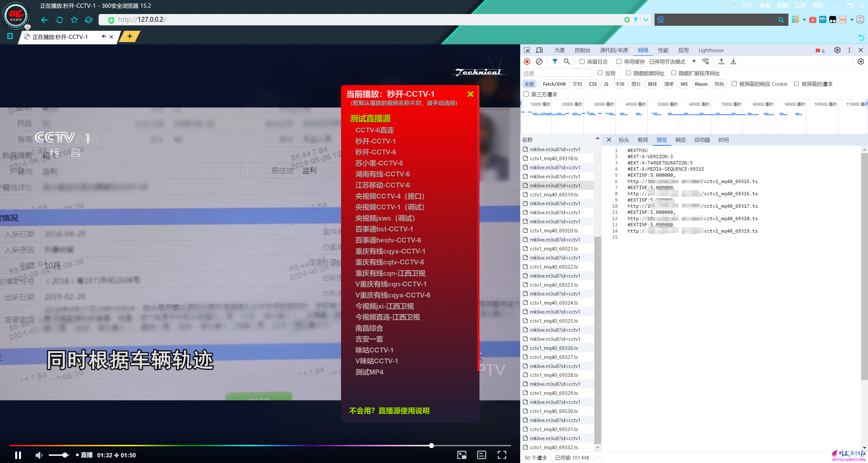Reload the page with refresh icon

(60, 20)
